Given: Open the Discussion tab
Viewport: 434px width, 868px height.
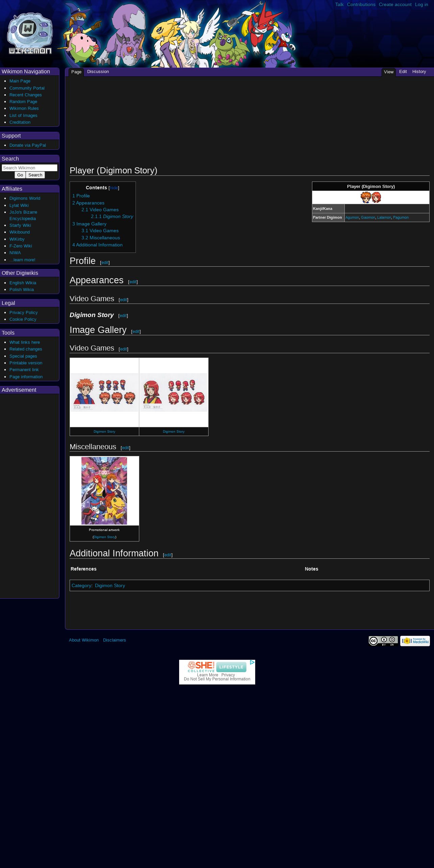Looking at the screenshot, I should click(98, 72).
